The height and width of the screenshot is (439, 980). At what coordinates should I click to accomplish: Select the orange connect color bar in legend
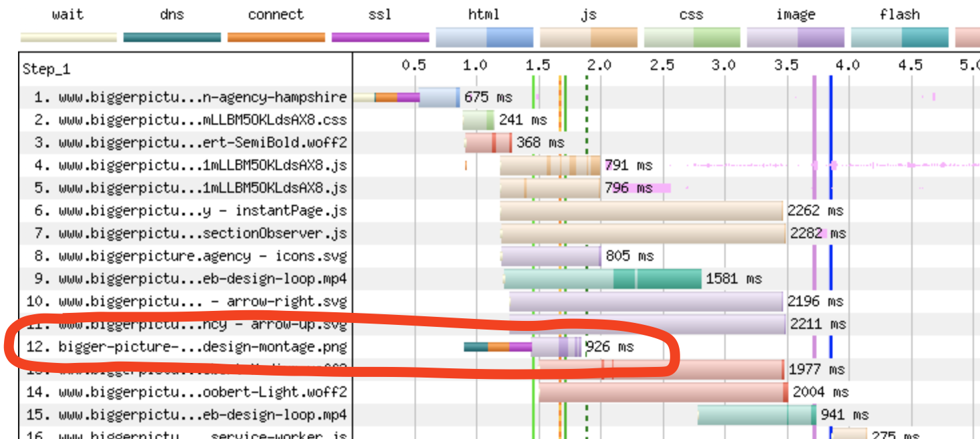click(276, 37)
